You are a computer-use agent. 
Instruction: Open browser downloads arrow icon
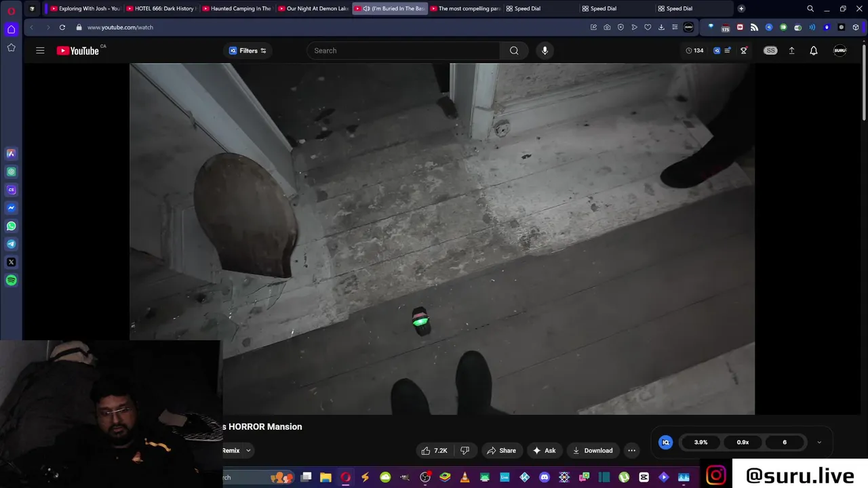pos(661,27)
